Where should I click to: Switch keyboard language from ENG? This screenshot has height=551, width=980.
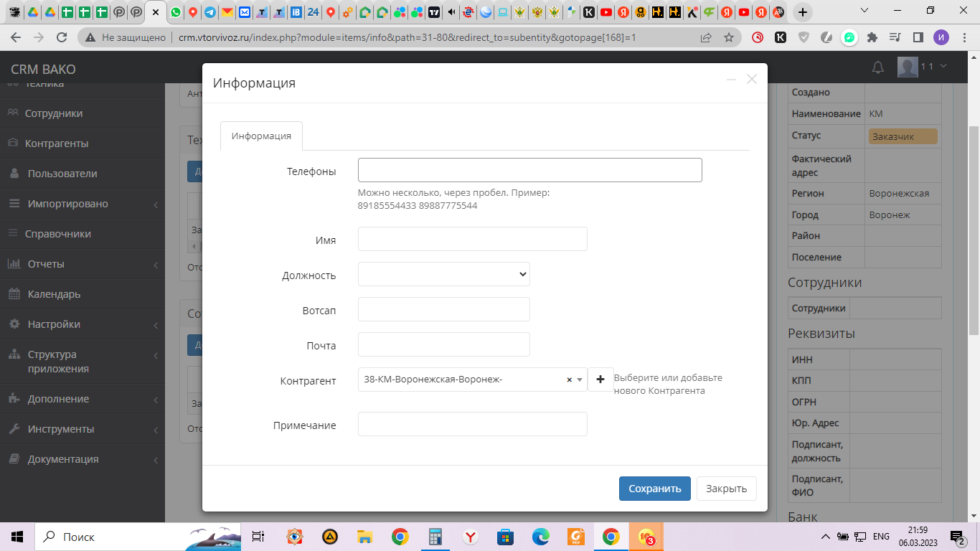pyautogui.click(x=882, y=537)
